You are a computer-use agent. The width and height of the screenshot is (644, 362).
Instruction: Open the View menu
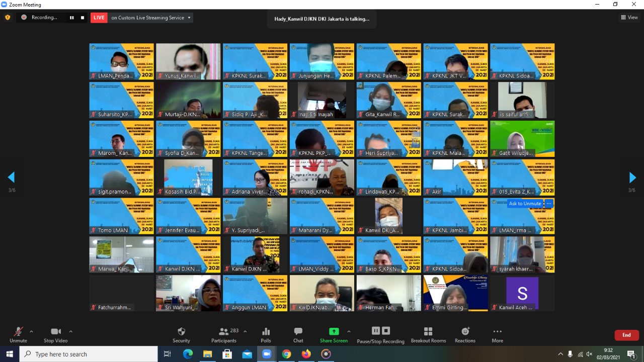pyautogui.click(x=629, y=18)
